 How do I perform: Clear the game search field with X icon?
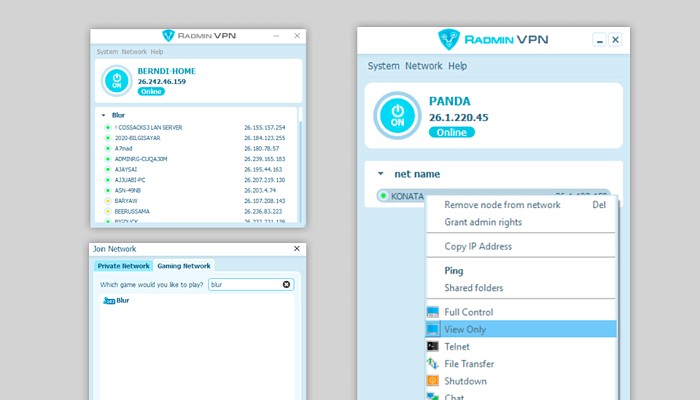(287, 284)
